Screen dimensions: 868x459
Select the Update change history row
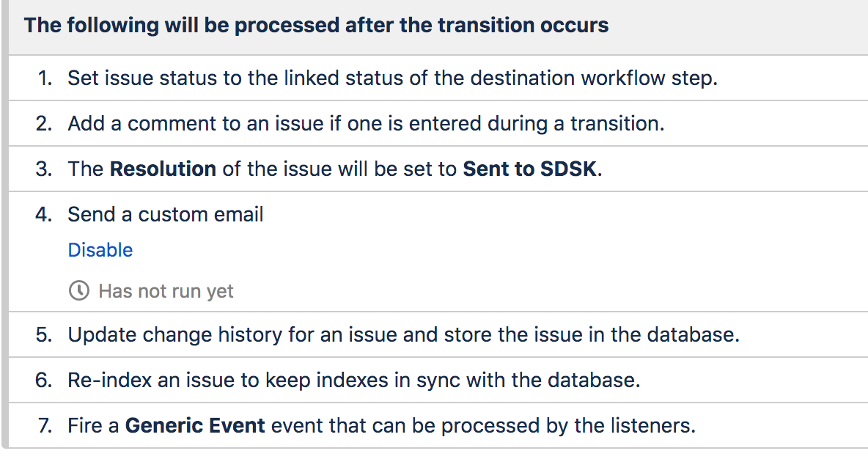(x=438, y=334)
